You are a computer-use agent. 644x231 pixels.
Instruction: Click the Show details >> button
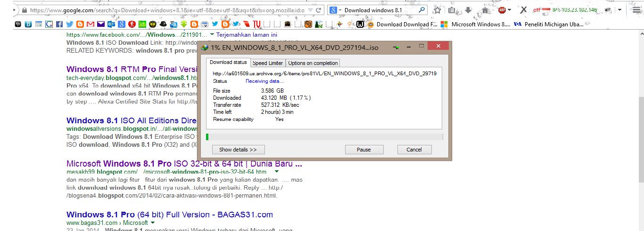[x=238, y=150]
